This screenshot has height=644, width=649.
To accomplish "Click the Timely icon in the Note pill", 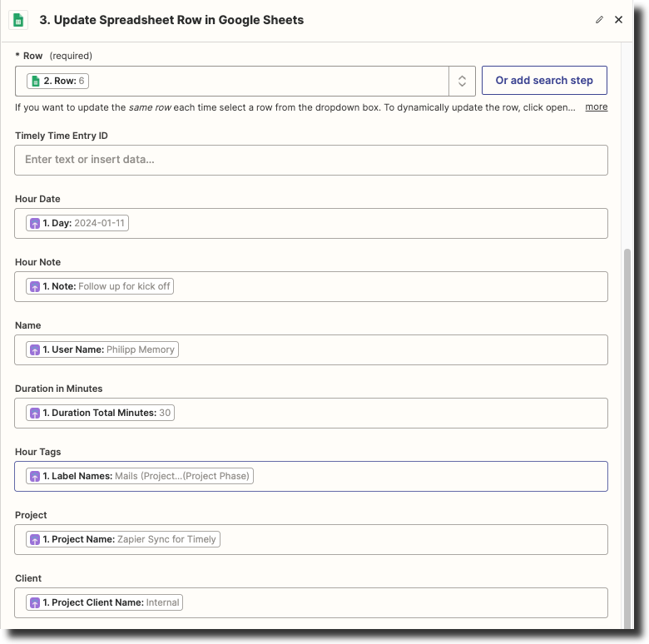I will 35,287.
